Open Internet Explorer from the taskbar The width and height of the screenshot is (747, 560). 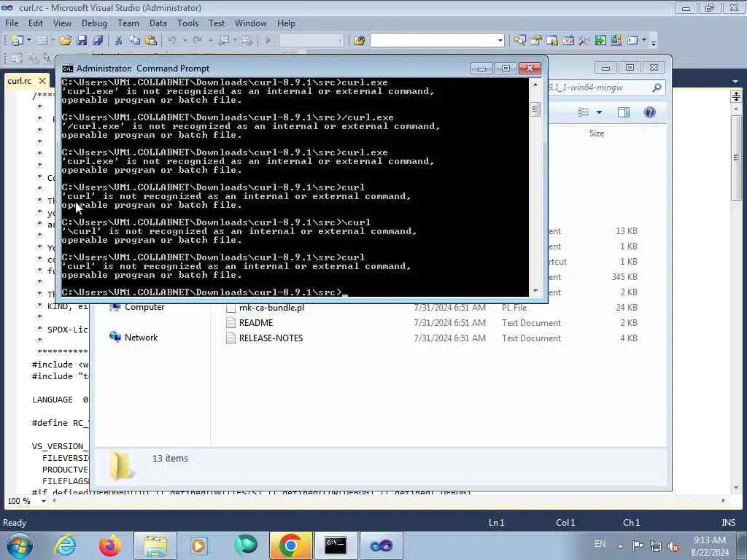[65, 545]
